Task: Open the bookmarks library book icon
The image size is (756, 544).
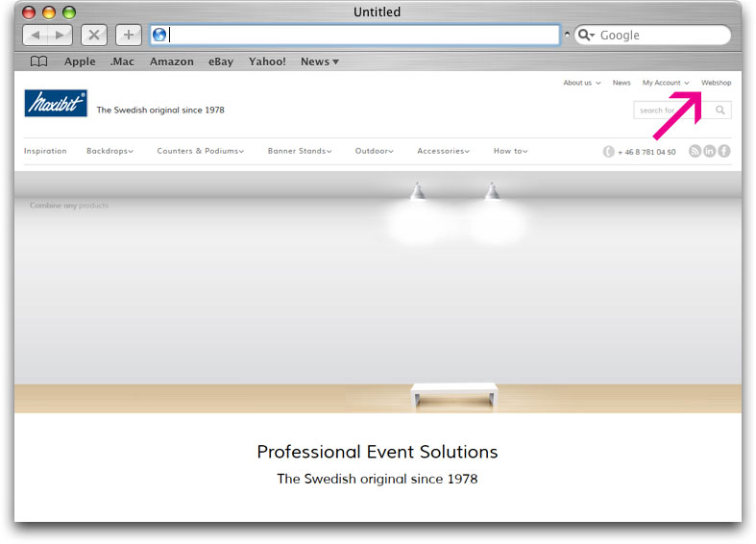Action: point(38,62)
